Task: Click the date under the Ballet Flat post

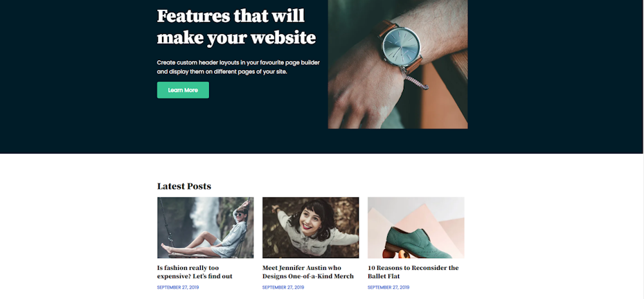Action: coord(388,287)
